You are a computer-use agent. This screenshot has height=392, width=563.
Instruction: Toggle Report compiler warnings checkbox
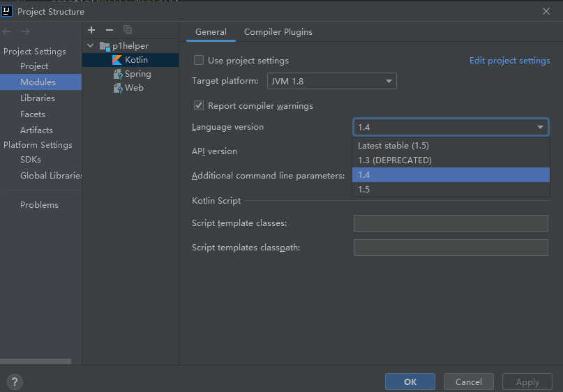(199, 105)
